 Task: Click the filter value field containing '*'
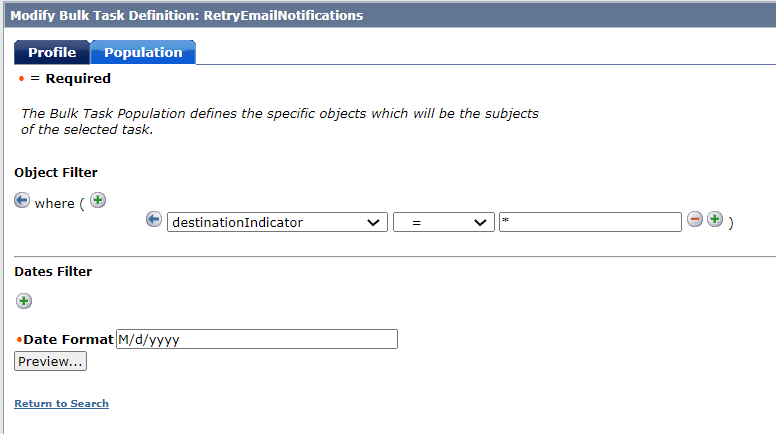(590, 222)
